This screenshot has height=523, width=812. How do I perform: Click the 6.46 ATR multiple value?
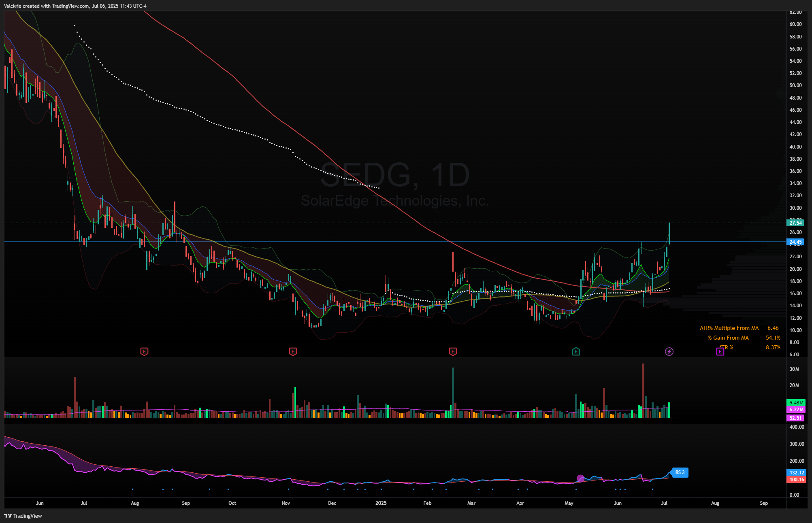(773, 328)
